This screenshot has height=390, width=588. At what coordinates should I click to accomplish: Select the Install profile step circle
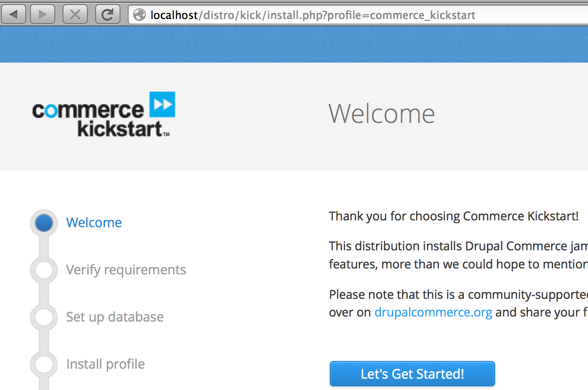point(44,364)
